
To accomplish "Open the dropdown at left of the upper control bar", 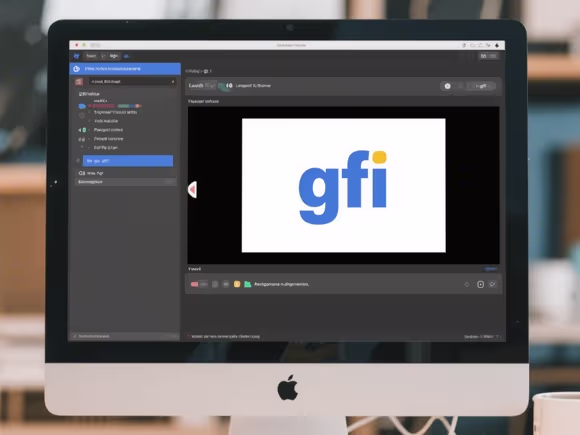I will (202, 85).
